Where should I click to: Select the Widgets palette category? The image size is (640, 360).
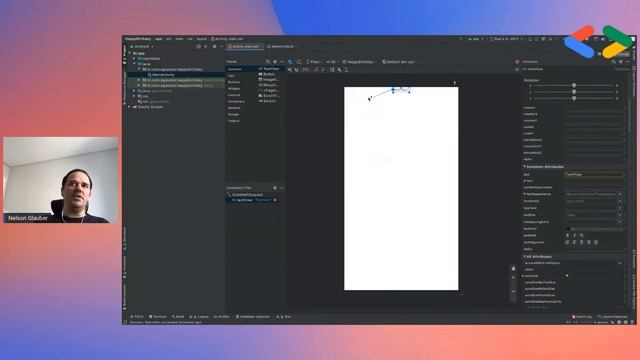(x=234, y=88)
